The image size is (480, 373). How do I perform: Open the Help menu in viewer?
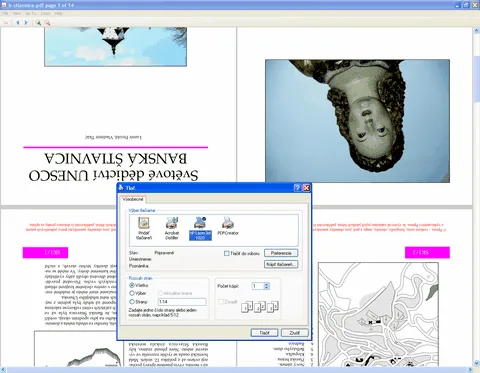pyautogui.click(x=59, y=13)
